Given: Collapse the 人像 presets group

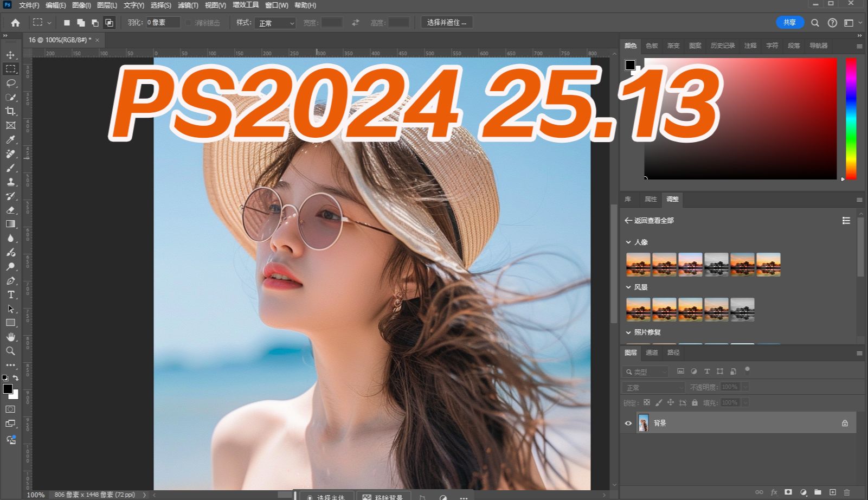Looking at the screenshot, I should point(628,242).
